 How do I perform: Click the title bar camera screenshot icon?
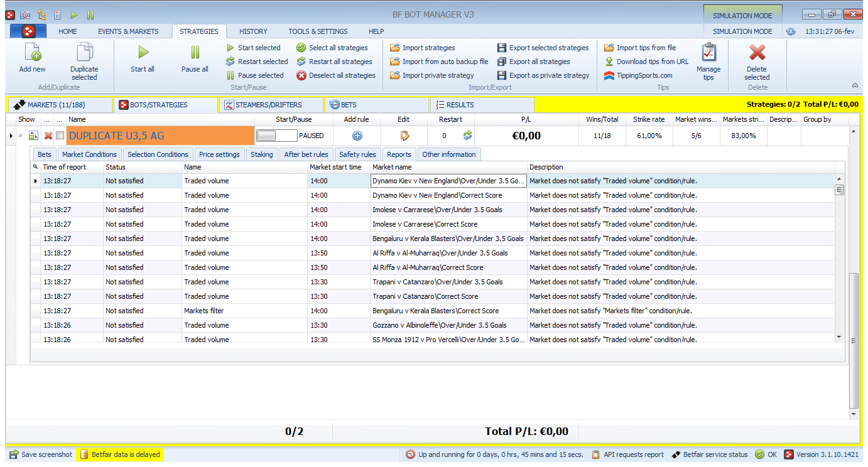(x=25, y=14)
